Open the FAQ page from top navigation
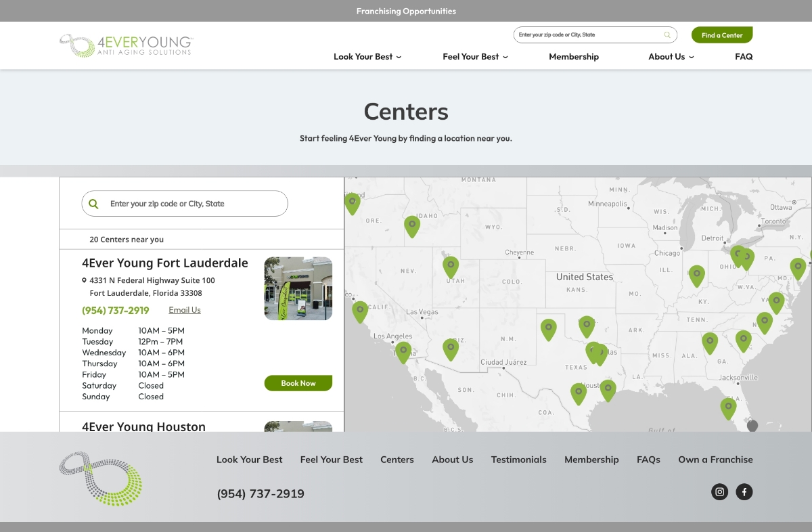Viewport: 812px width, 532px height. [x=744, y=57]
